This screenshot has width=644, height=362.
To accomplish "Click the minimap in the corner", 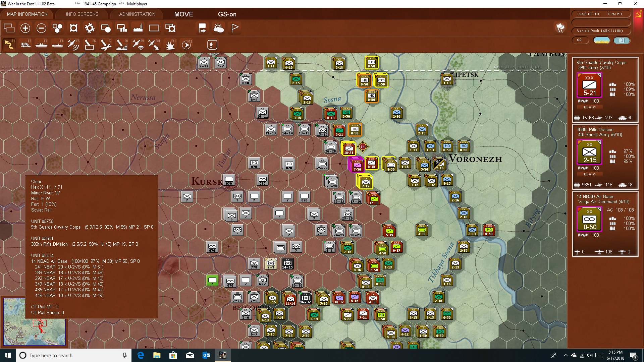I will [x=34, y=322].
